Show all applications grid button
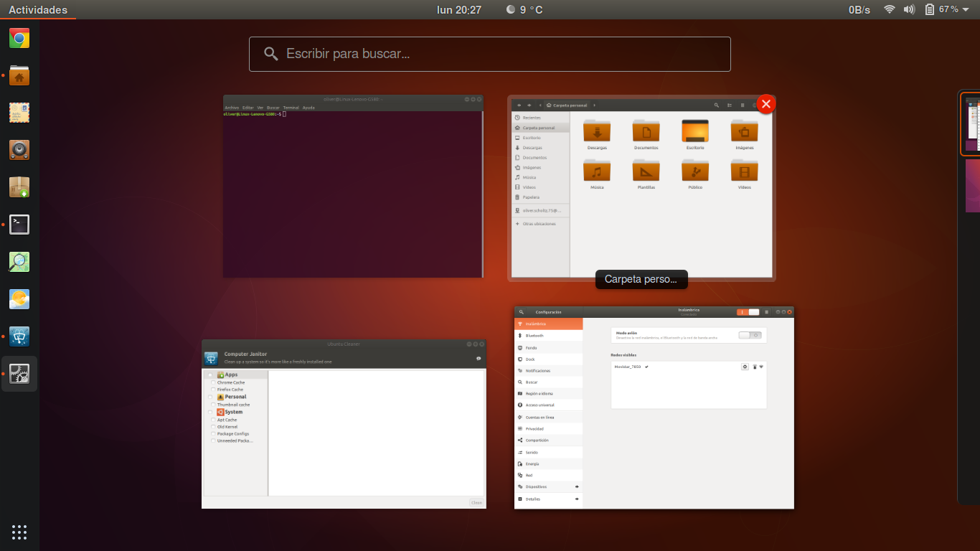Viewport: 980px width, 551px height. point(19,532)
